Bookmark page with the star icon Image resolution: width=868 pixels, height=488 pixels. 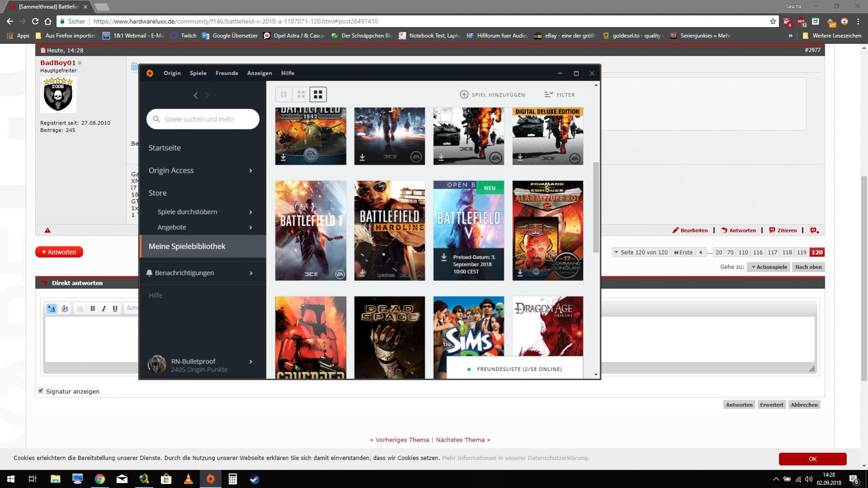click(773, 21)
